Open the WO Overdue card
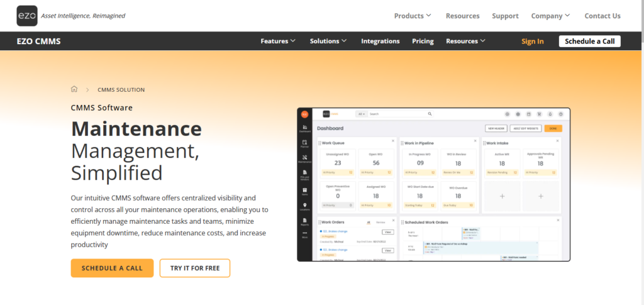 [458, 196]
